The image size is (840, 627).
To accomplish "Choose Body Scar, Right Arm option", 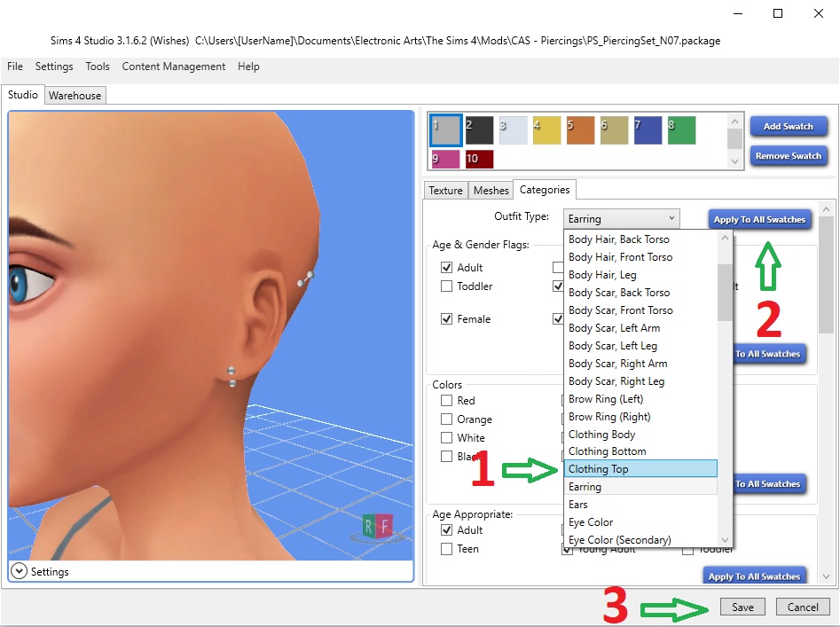I will 640,364.
